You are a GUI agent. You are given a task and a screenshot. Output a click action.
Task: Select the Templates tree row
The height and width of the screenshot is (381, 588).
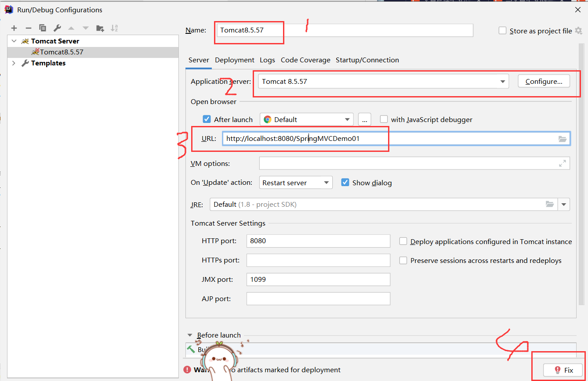click(93, 63)
